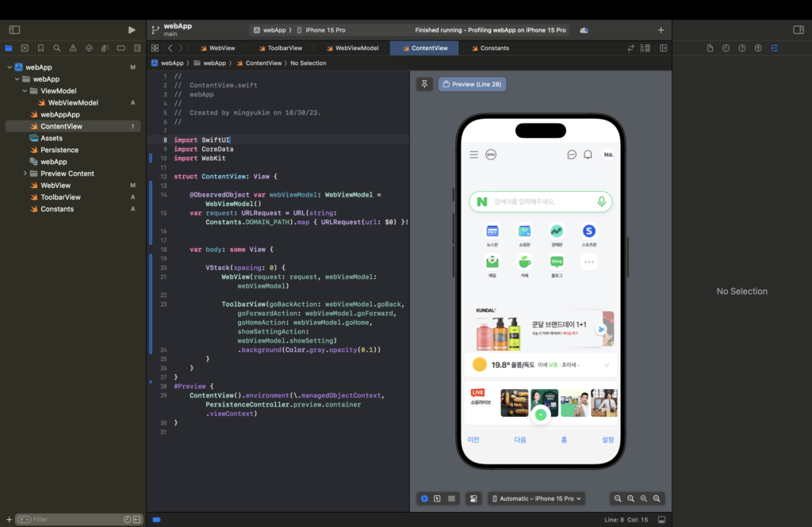Tap 이전 button in preview toolbar
The image size is (812, 527).
click(x=473, y=440)
